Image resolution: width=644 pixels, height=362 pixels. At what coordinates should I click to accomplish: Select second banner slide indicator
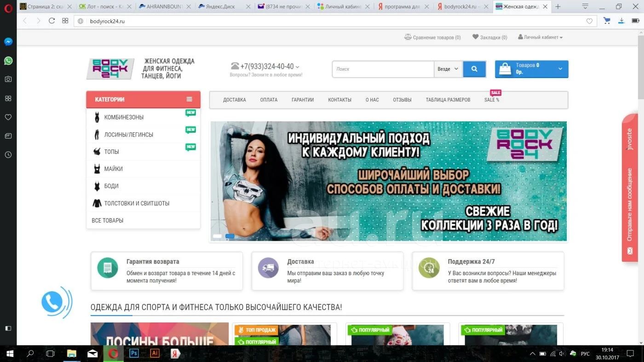pos(230,236)
